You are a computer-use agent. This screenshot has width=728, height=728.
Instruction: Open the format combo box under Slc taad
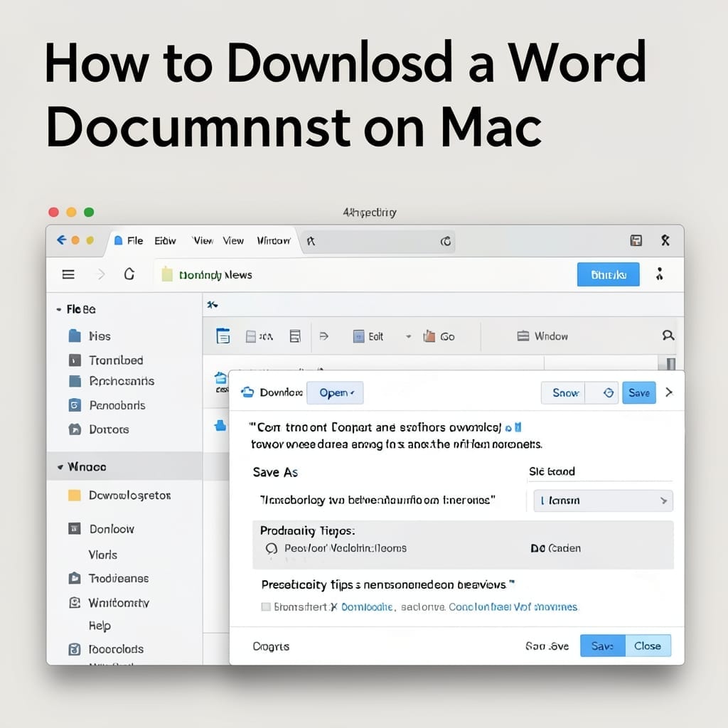click(603, 500)
